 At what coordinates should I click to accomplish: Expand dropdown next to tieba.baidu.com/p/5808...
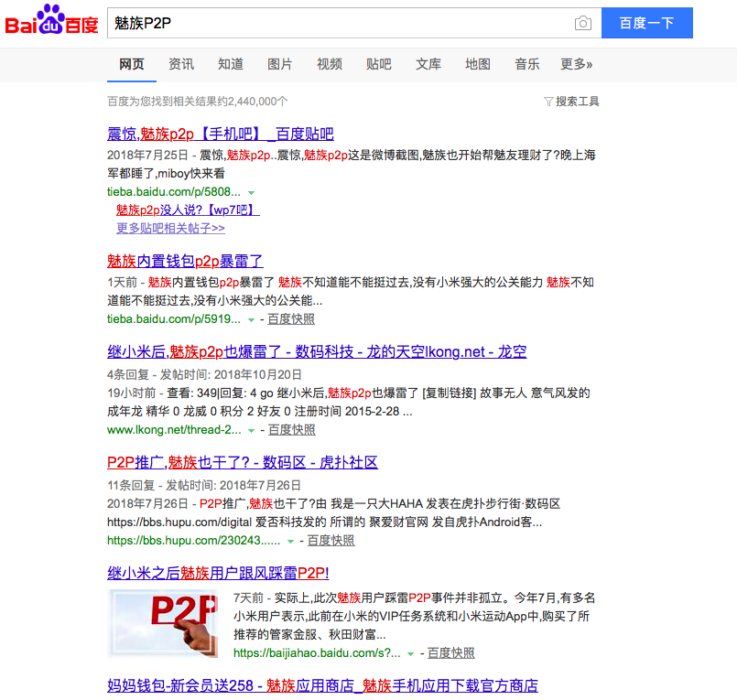[x=252, y=193]
